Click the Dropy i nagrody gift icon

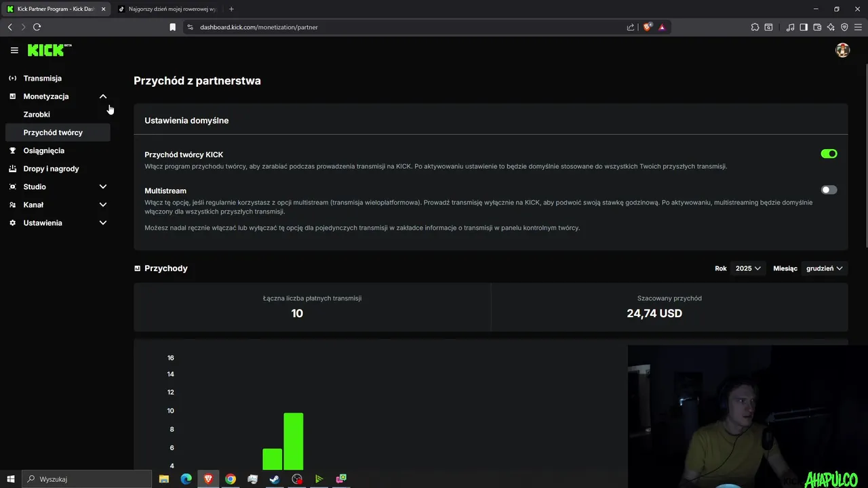point(12,169)
